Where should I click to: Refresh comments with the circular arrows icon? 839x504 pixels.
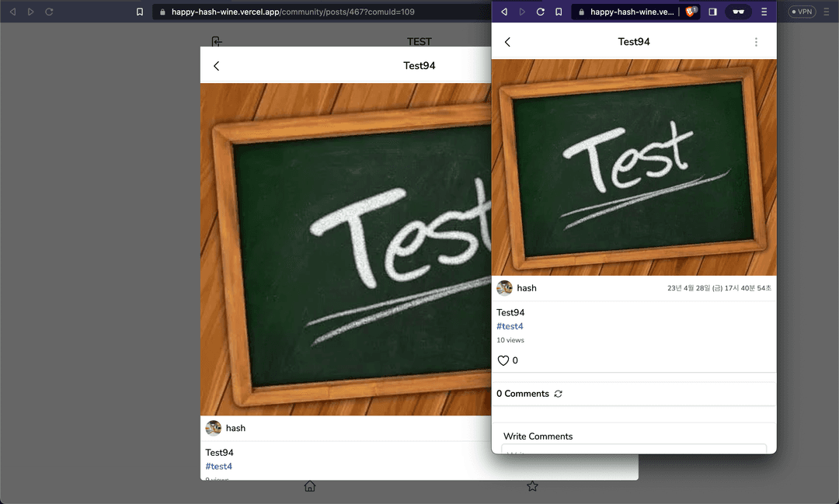tap(558, 394)
